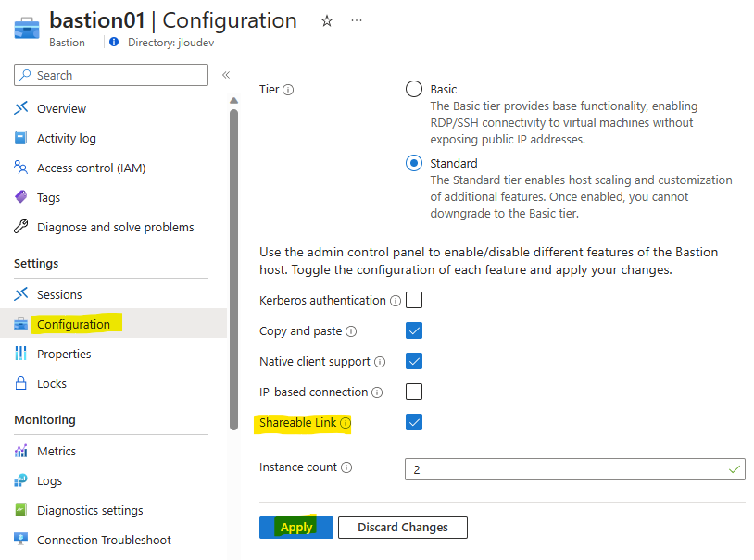Click the Metrics chart icon
Screen dimensions: 754x560
coord(20,451)
